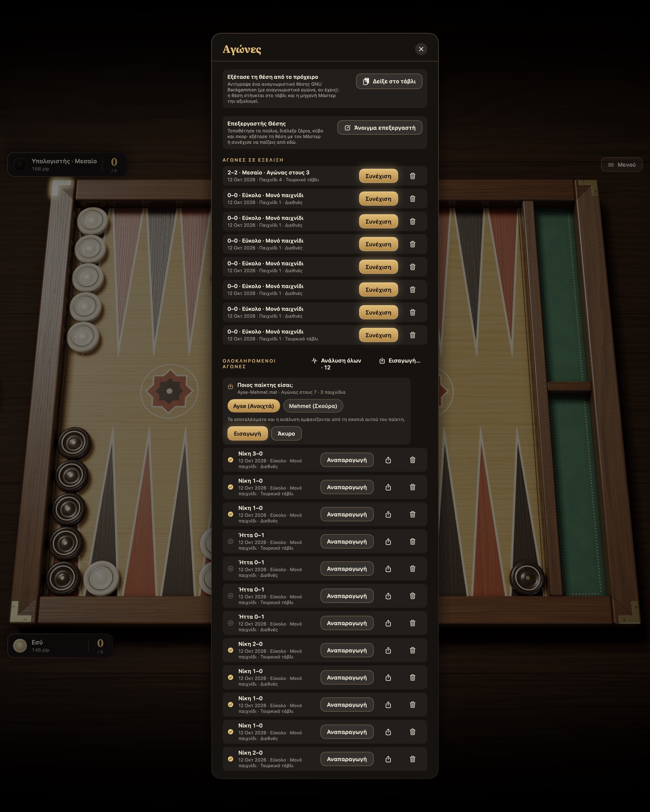Open the position editor via Άνοιγμα επεξεργαστή

pos(379,127)
